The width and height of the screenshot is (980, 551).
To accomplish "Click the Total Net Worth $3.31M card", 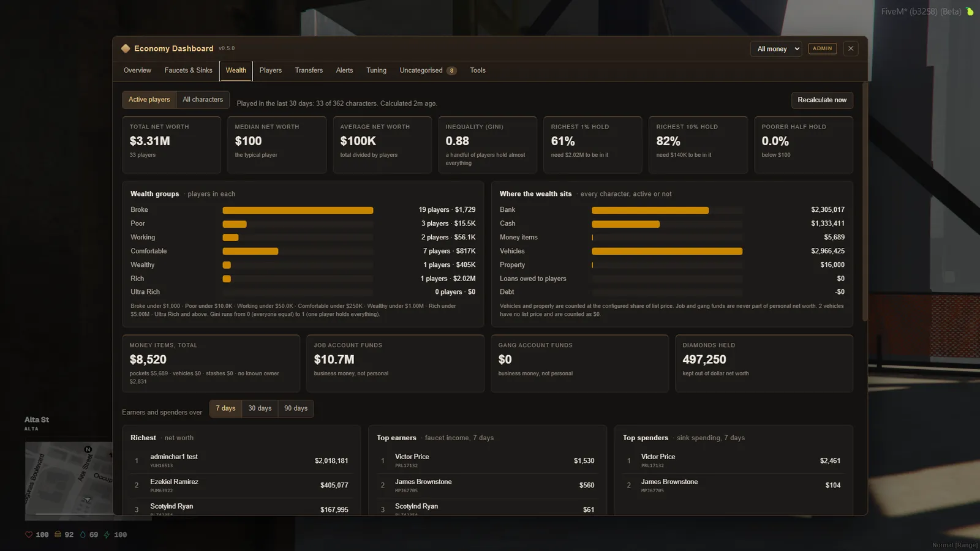I will (171, 144).
